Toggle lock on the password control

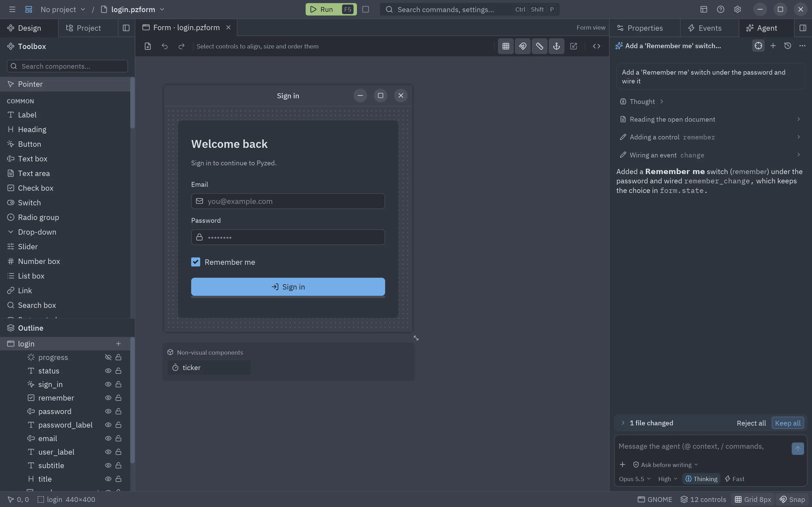point(118,411)
